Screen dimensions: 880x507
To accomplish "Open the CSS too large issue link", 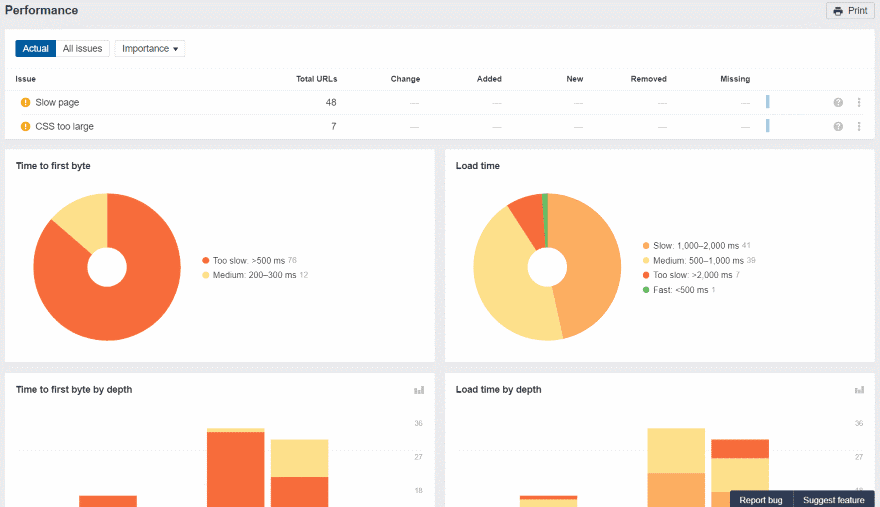I will (64, 127).
